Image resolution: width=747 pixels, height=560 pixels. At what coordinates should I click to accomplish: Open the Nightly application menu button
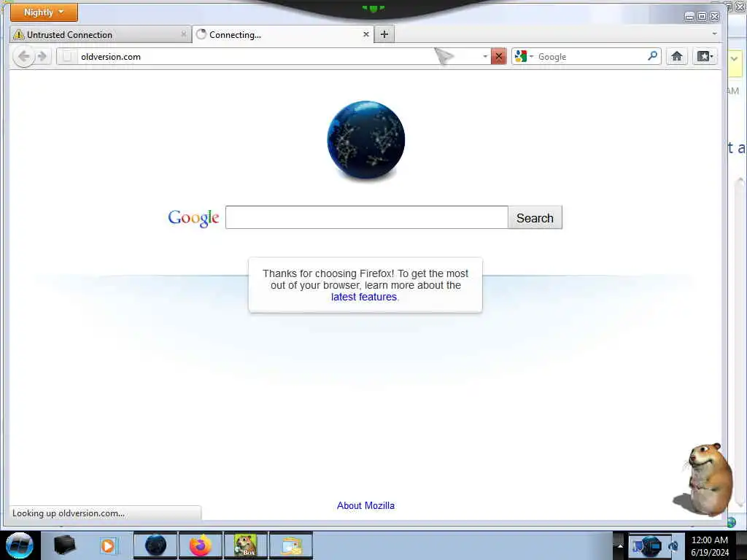[x=44, y=12]
